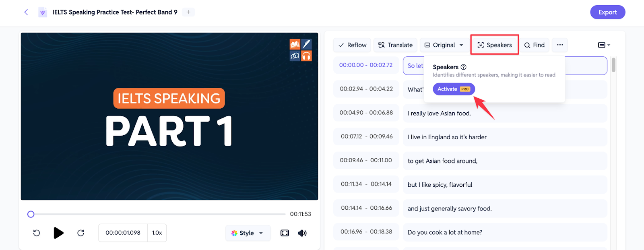
Task: Select timestamp 00:09.46 - 00:11.00
Action: 366,160
